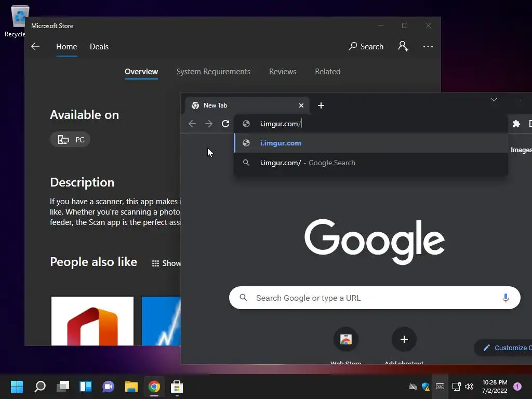The width and height of the screenshot is (532, 399).
Task: Switch to the Reviews tab
Action: pyautogui.click(x=283, y=72)
